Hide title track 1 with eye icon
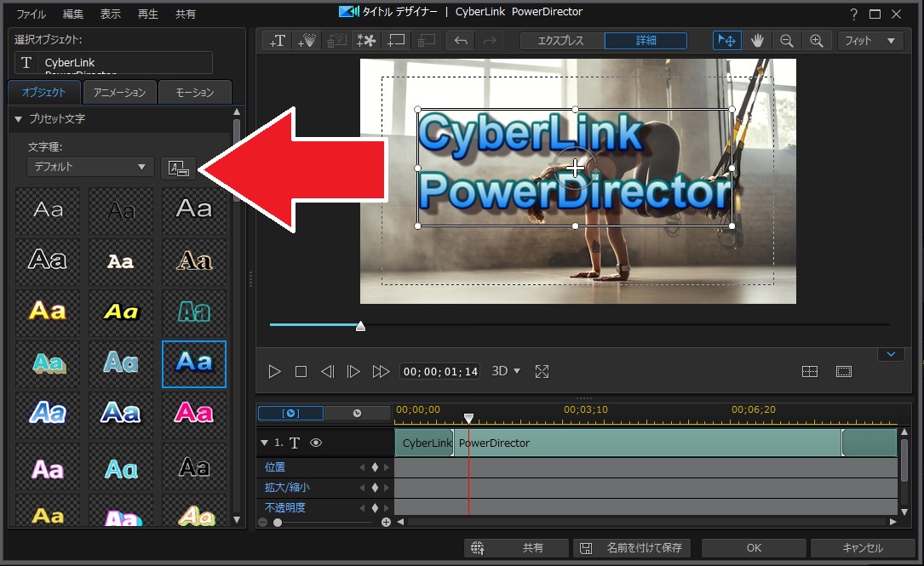 pyautogui.click(x=315, y=443)
